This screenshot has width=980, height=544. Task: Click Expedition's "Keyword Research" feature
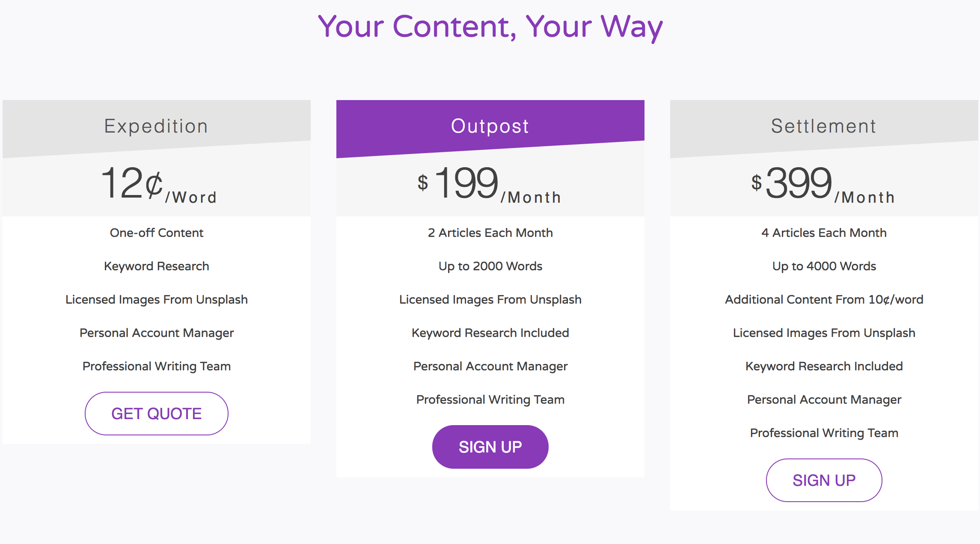click(x=157, y=266)
